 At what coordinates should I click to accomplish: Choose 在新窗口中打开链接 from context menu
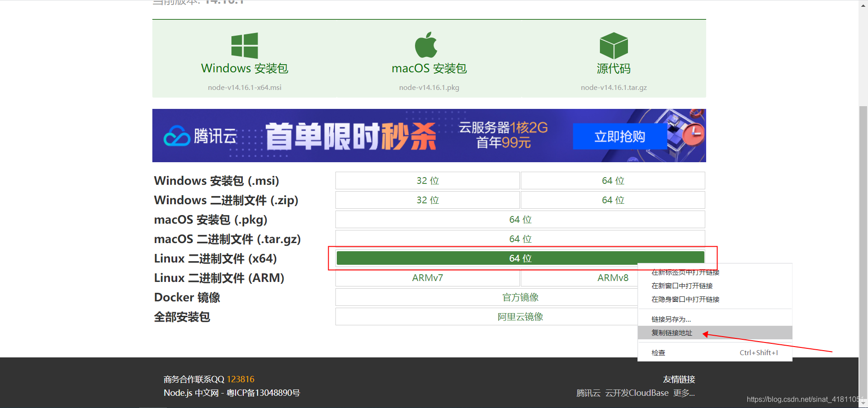(715, 286)
